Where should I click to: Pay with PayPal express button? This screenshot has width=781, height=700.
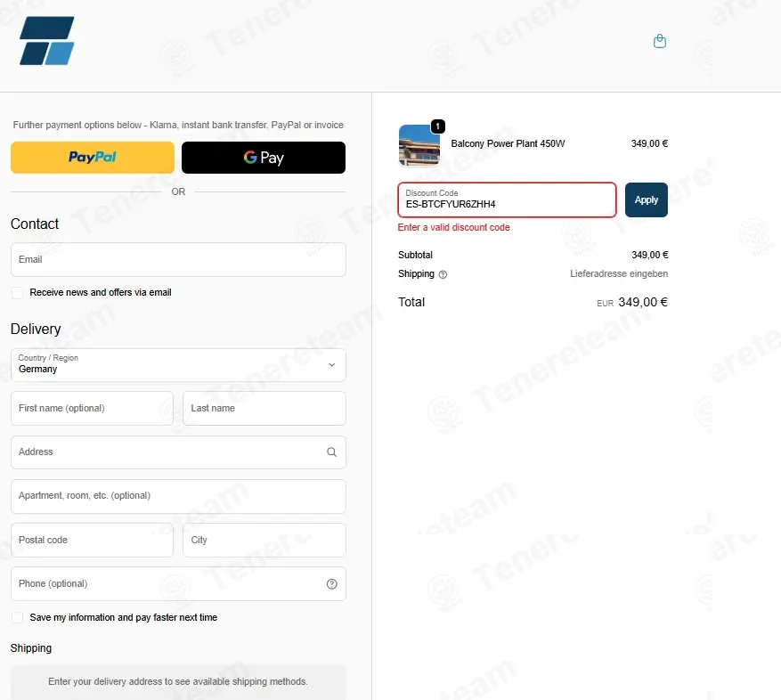coord(93,158)
